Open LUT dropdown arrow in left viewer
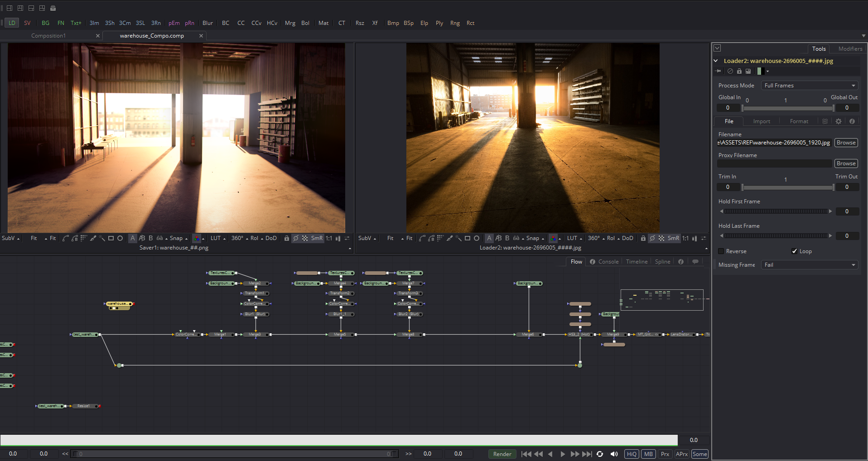 coord(225,239)
